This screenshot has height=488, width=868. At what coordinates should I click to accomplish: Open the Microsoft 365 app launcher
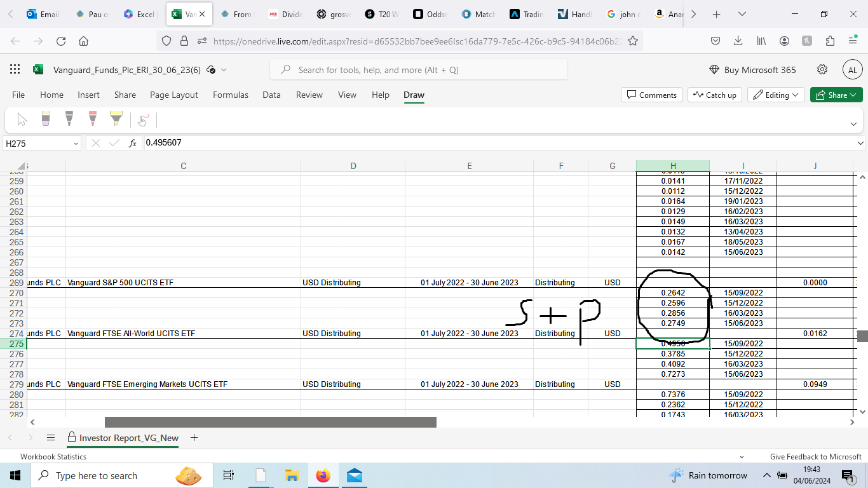(x=15, y=70)
